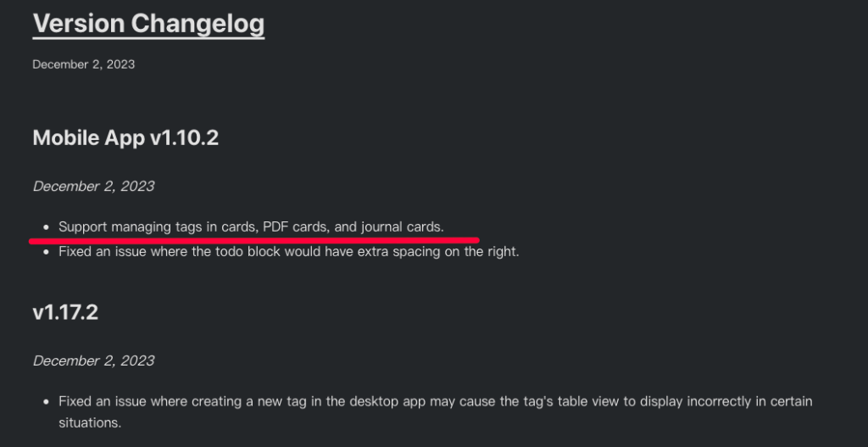Click the red underline beneath the first bullet
Screen dimensions: 868x447
pos(254,240)
